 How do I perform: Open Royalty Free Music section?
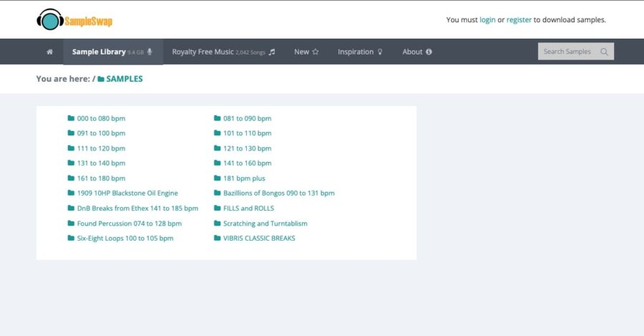[x=223, y=52]
